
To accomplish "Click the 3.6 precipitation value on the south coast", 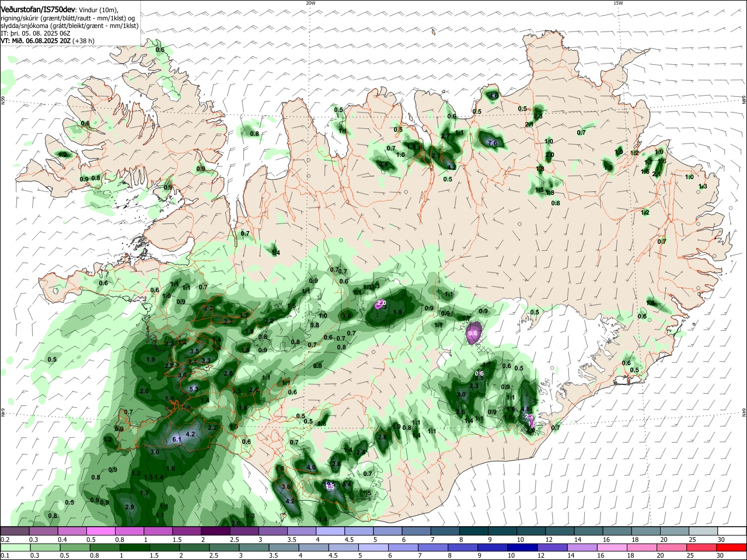I will [286, 487].
